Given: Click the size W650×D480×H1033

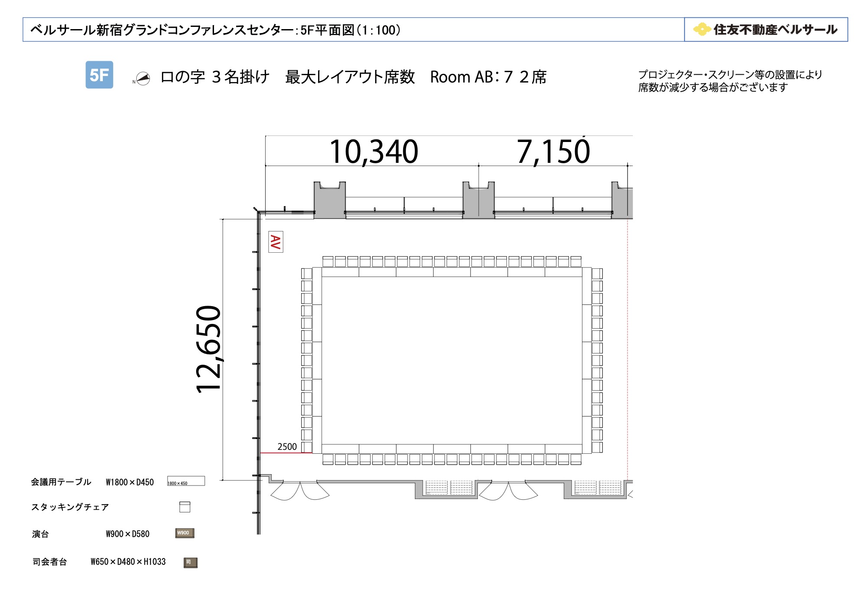Looking at the screenshot, I should (x=128, y=562).
